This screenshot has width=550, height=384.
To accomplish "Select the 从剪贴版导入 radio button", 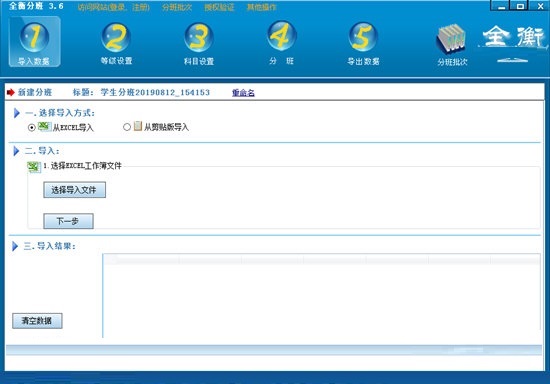I will point(127,127).
